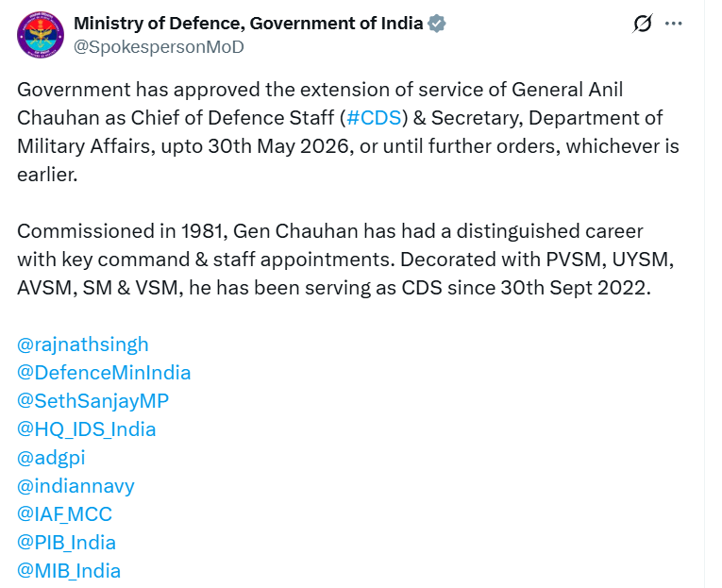This screenshot has width=722, height=588.
Task: Click the @adgpi mention link
Action: pyautogui.click(x=51, y=458)
